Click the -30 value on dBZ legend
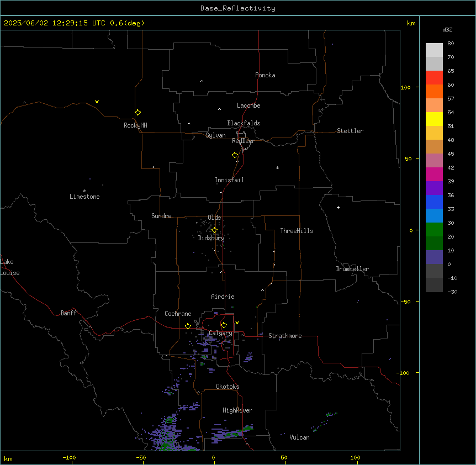Screen dimensions: 476x465 pos(452,292)
